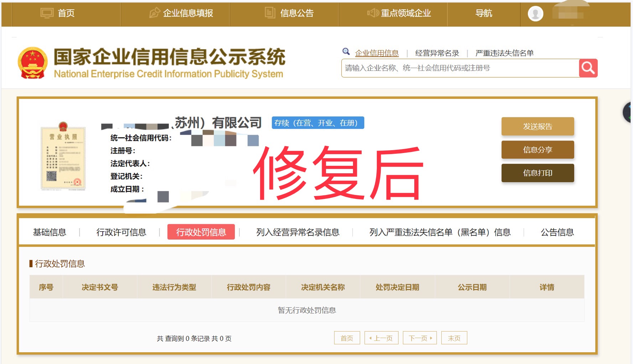This screenshot has height=364, width=633.
Task: Click the monitor icon beside 首页
Action: (x=46, y=13)
